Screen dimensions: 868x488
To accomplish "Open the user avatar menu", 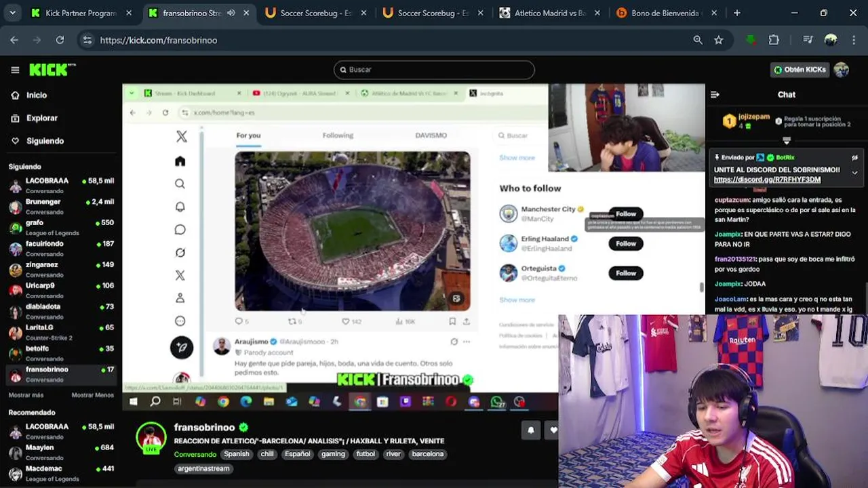I will click(842, 70).
